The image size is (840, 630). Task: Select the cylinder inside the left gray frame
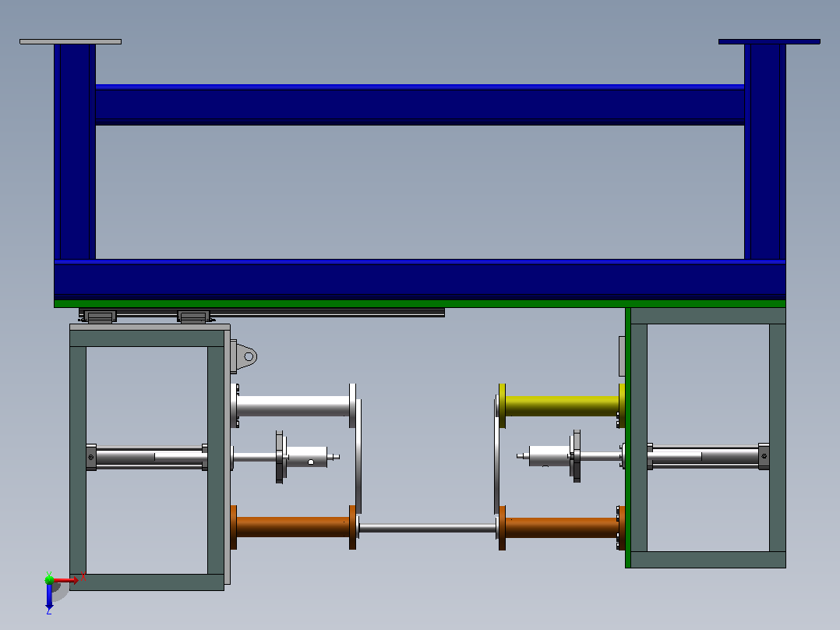pos(146,458)
